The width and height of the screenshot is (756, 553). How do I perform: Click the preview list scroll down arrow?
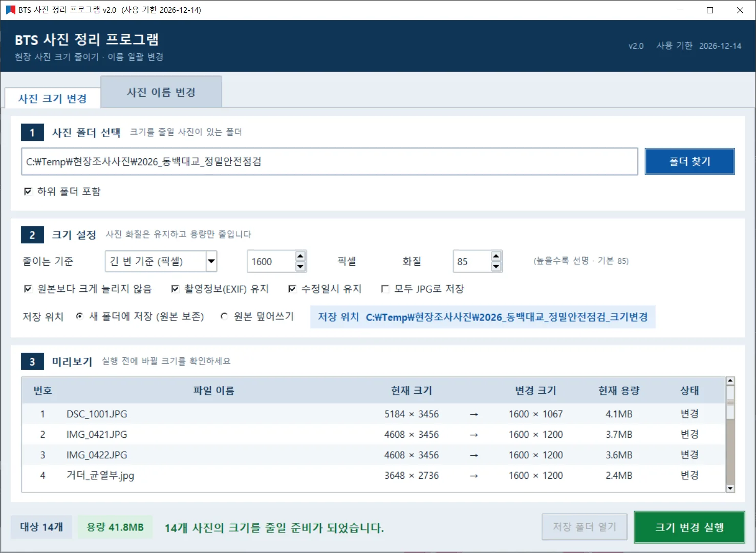(x=730, y=488)
